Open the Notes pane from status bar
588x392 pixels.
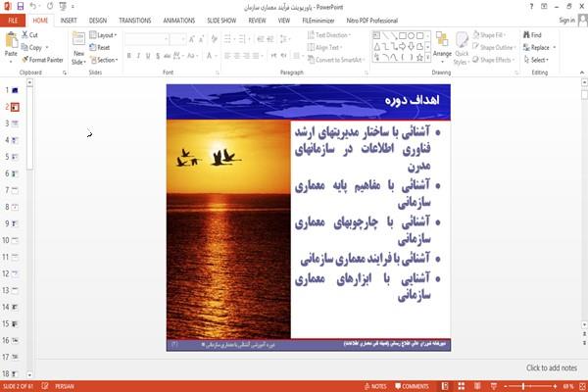(375, 386)
